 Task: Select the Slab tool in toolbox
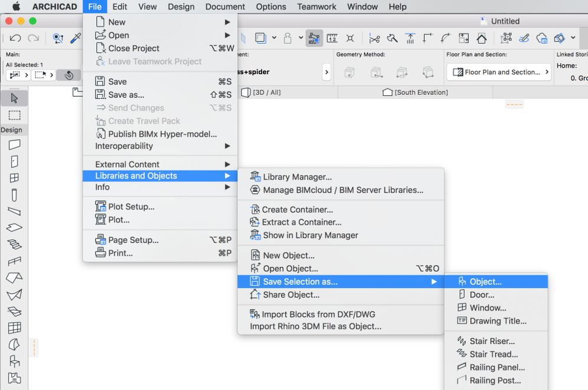point(14,227)
